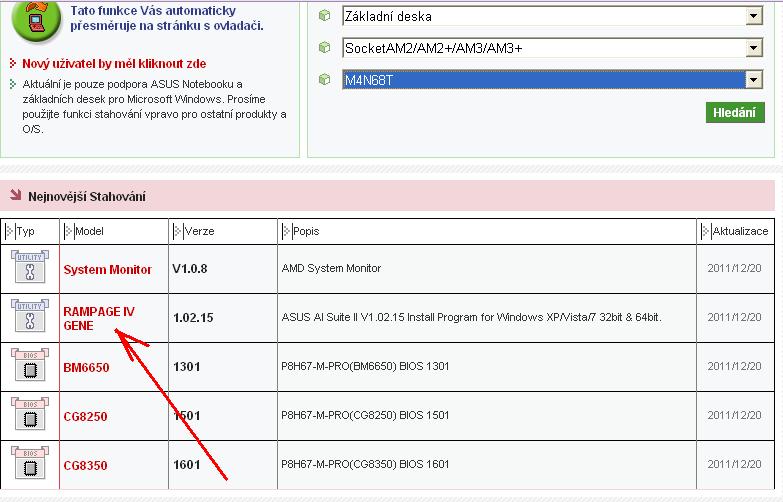Click BIOS chip icon in CG8250 row
Image resolution: width=783 pixels, height=502 pixels.
(x=30, y=414)
